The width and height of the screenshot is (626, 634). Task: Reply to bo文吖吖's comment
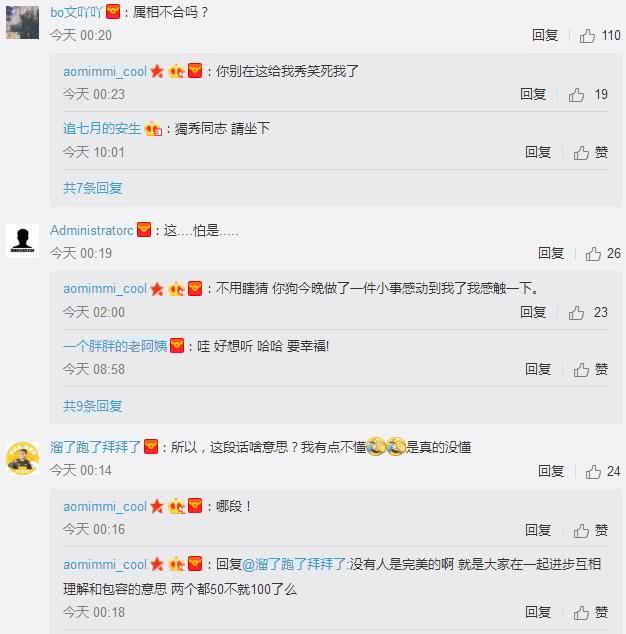pyautogui.click(x=545, y=36)
